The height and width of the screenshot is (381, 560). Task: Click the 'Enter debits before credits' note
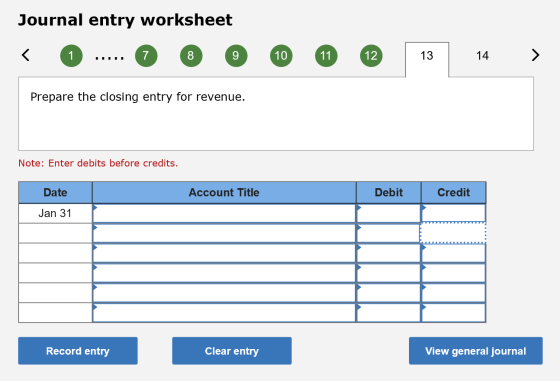click(x=98, y=163)
